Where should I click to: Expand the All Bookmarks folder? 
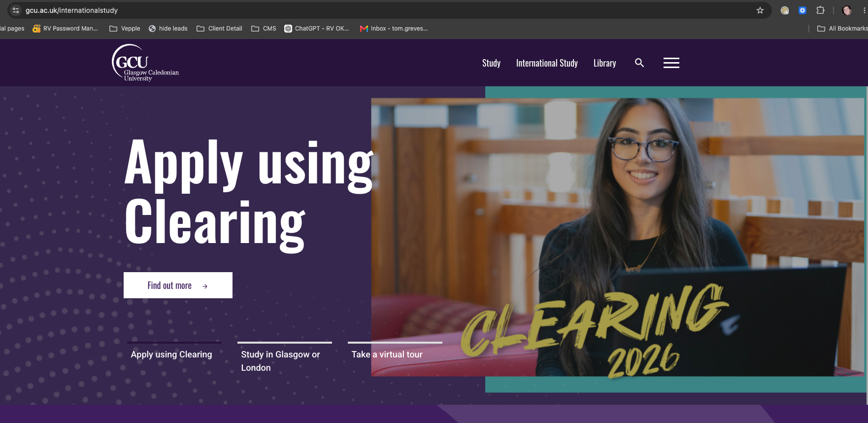point(842,29)
